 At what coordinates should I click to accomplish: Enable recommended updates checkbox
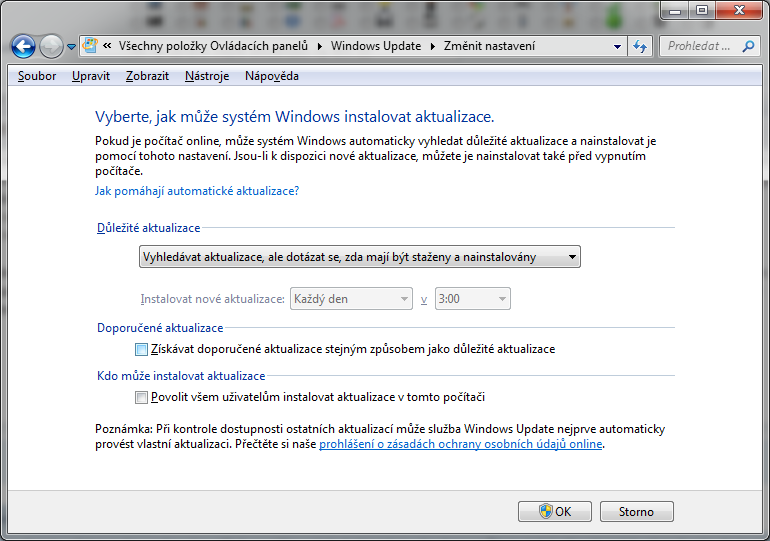[141, 350]
